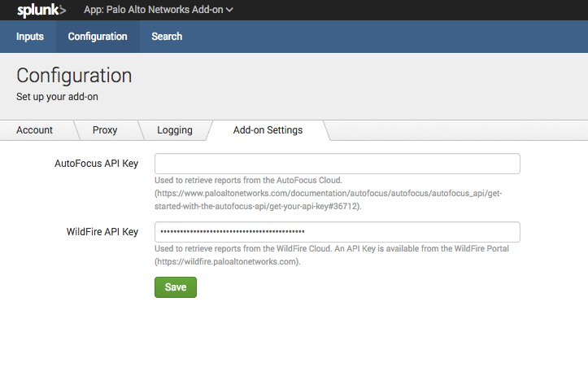Image resolution: width=588 pixels, height=372 pixels.
Task: Open the App: Palo Alto Networks Add-on dropdown
Action: (x=159, y=10)
